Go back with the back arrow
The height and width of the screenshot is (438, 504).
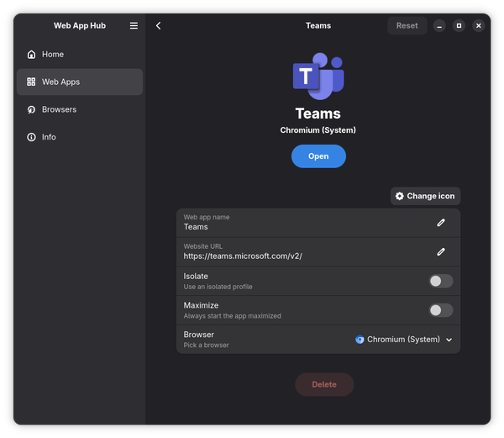coord(158,26)
